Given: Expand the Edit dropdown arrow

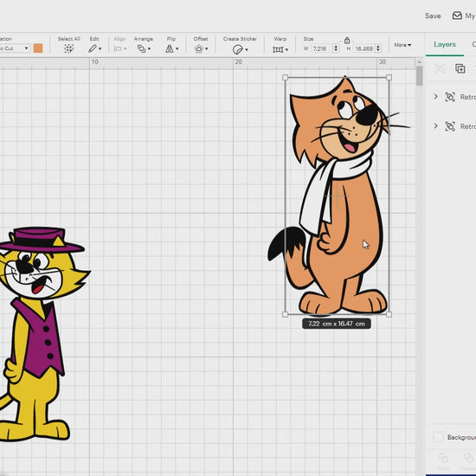Looking at the screenshot, I should point(100,48).
